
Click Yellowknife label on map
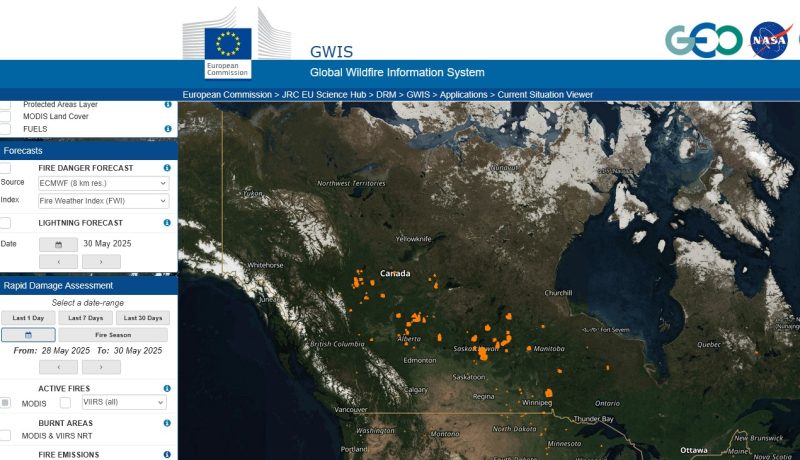coord(413,239)
